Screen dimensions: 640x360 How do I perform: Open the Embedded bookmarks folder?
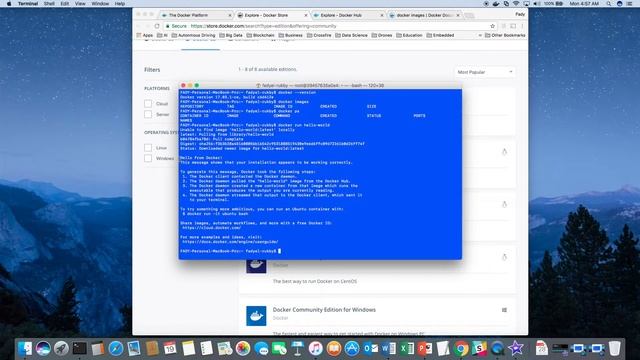click(x=440, y=36)
